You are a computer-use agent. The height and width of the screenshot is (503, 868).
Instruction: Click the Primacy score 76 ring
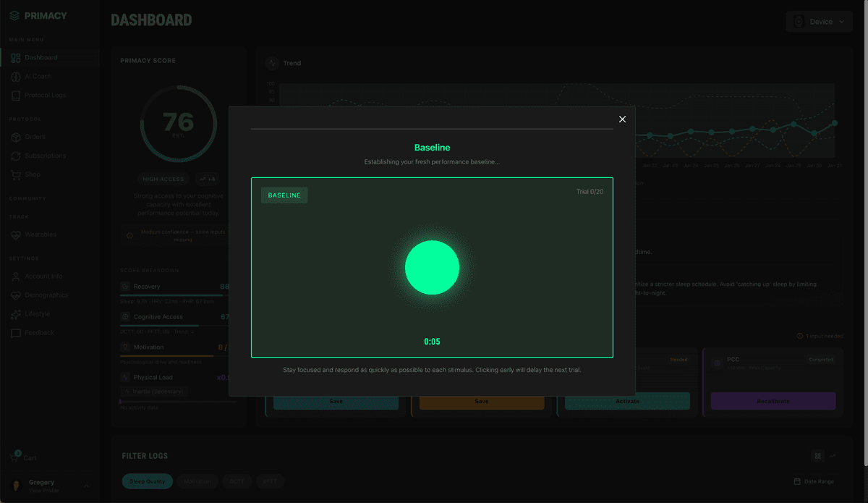(x=178, y=124)
